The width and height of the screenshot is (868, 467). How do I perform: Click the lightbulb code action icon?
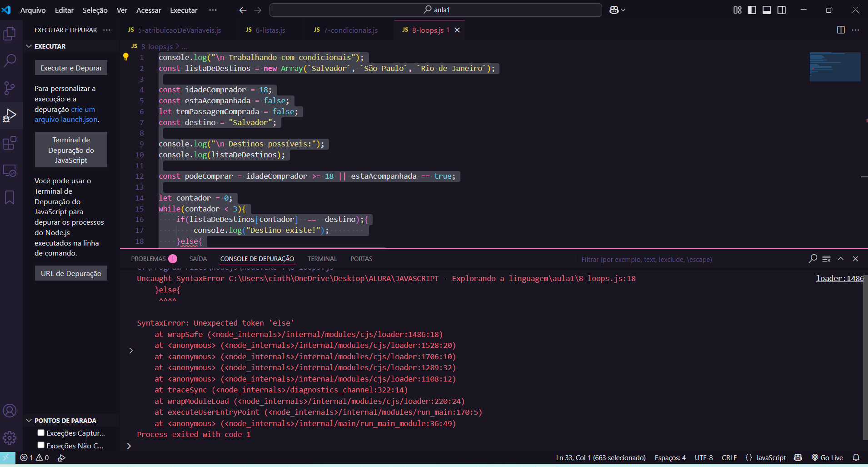pyautogui.click(x=126, y=57)
